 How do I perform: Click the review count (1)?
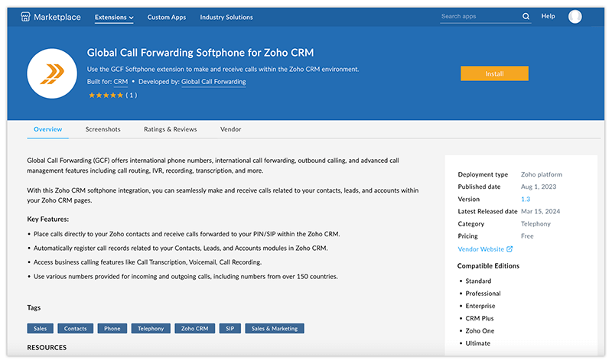(x=132, y=95)
